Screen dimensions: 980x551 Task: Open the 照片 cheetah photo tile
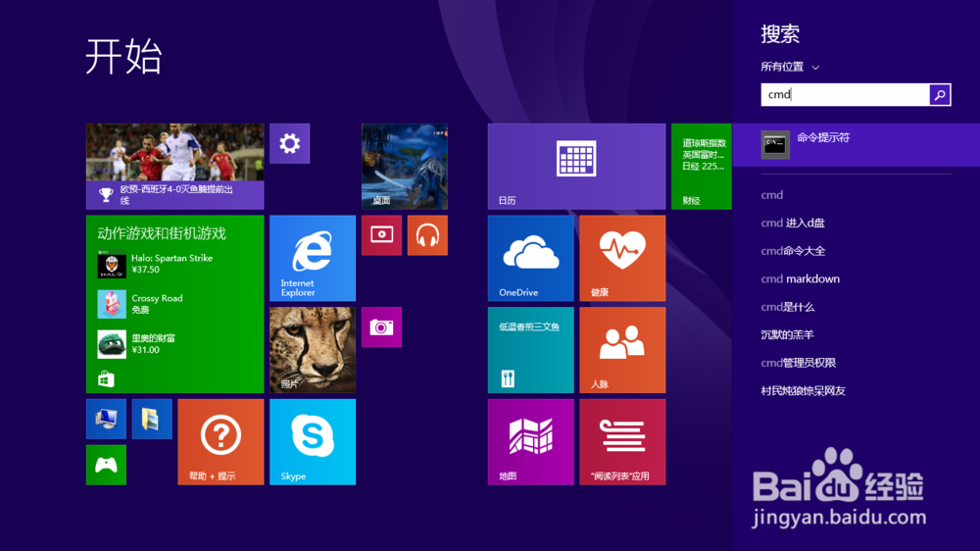coord(313,350)
